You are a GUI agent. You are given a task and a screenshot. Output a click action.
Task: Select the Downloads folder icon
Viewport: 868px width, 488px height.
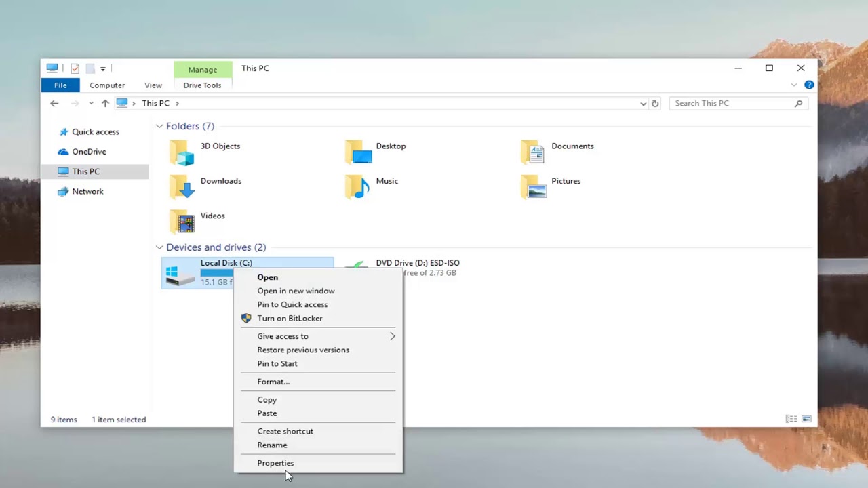182,187
